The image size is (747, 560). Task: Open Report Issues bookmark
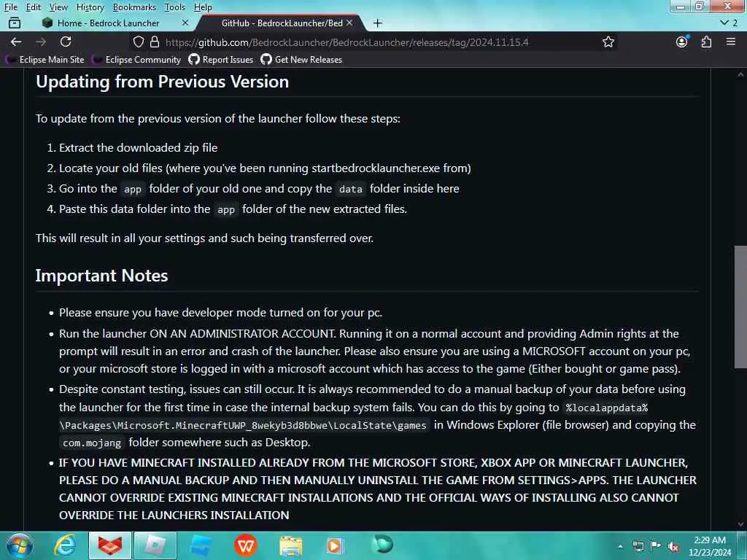(x=221, y=60)
